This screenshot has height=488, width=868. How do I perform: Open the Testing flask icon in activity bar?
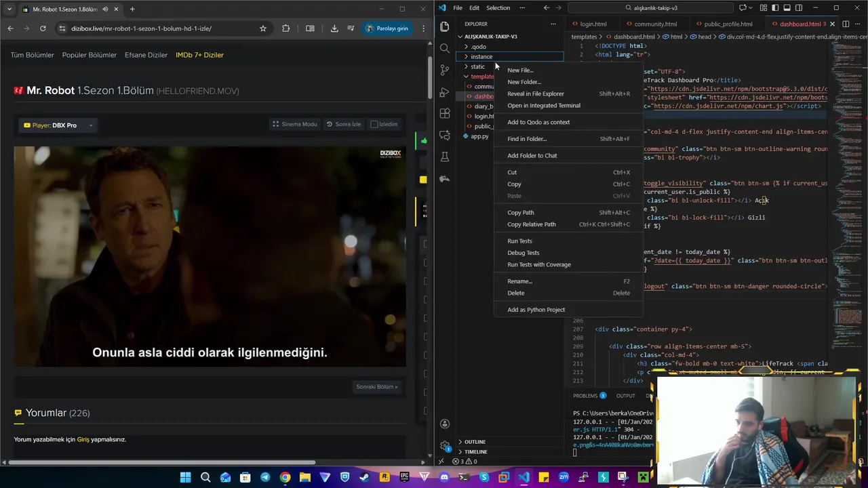(445, 157)
